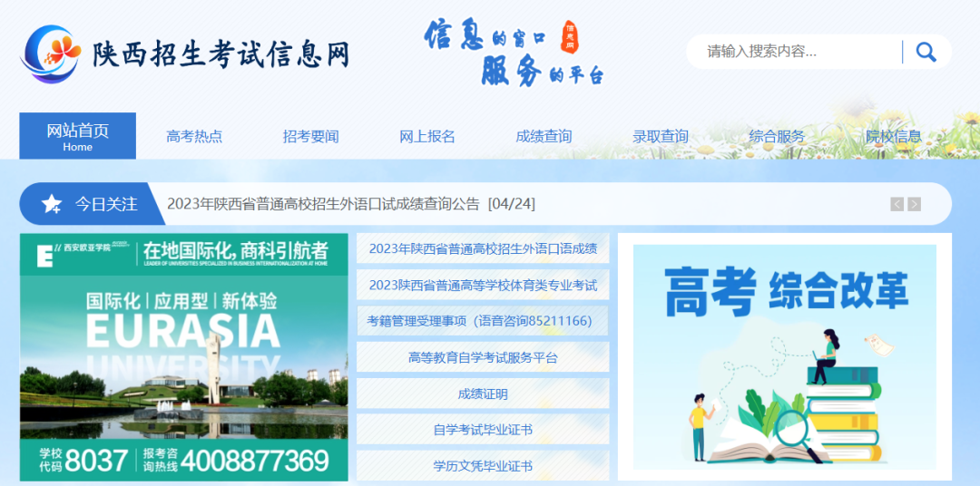
Task: Open 成绩查询 menu item
Action: coord(544,136)
